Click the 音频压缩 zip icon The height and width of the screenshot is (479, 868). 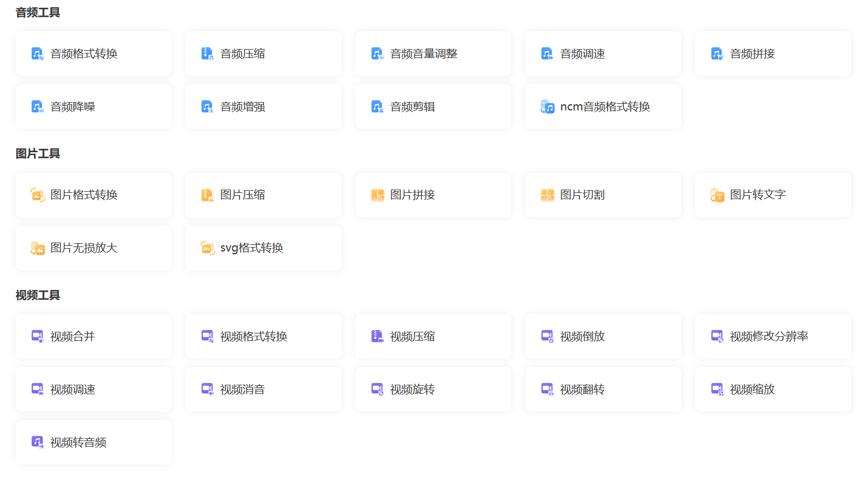click(207, 54)
